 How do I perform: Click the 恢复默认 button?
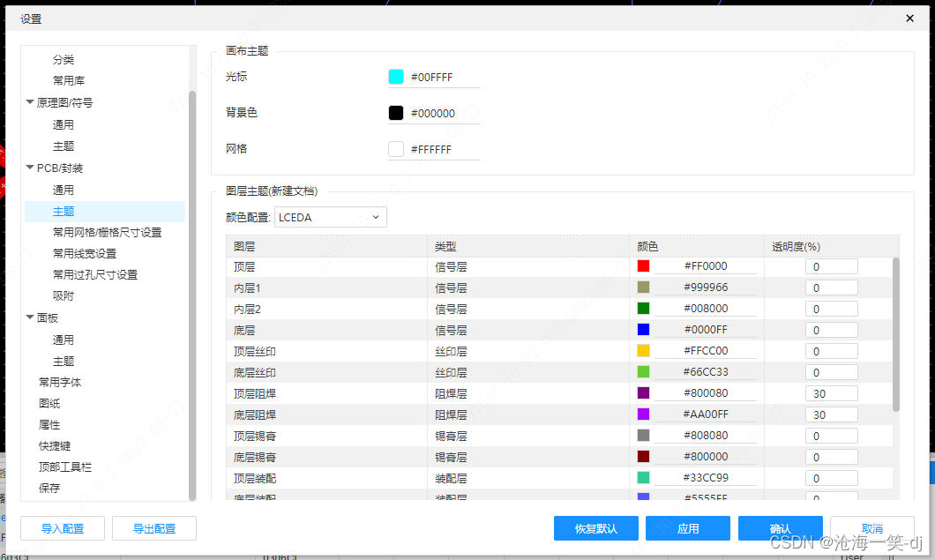(x=596, y=528)
